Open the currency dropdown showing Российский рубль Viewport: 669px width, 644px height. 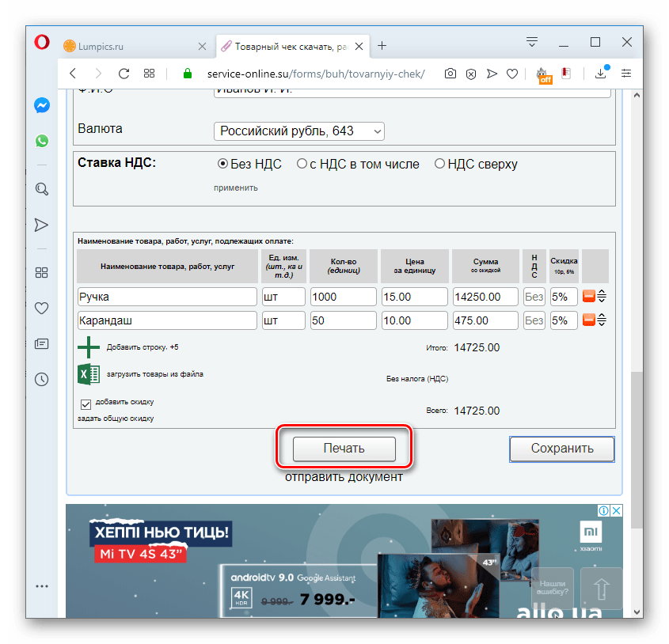point(298,131)
